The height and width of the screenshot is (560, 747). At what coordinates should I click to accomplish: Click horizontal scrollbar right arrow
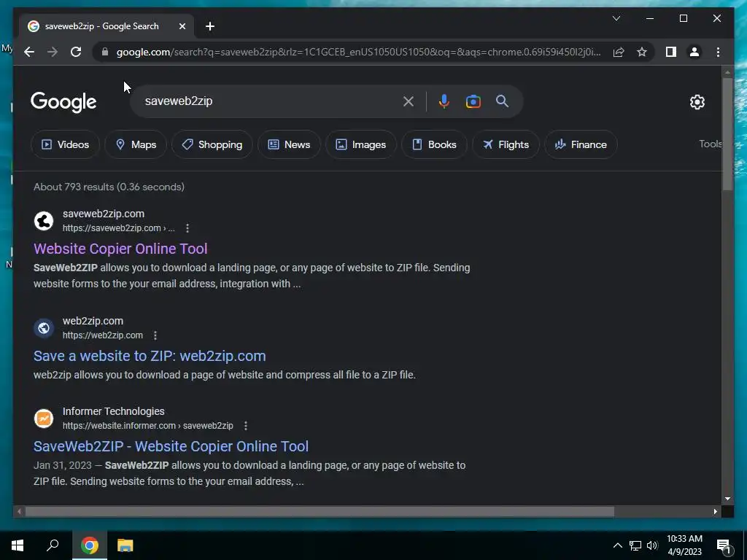tap(716, 511)
